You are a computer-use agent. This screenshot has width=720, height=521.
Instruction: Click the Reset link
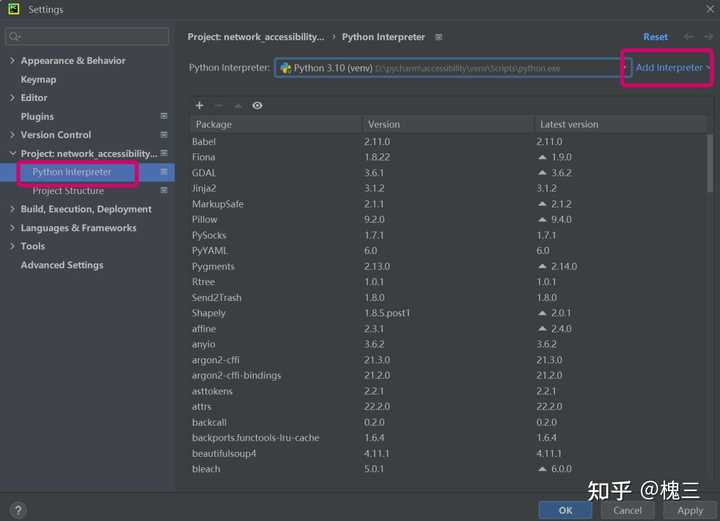[x=655, y=37]
